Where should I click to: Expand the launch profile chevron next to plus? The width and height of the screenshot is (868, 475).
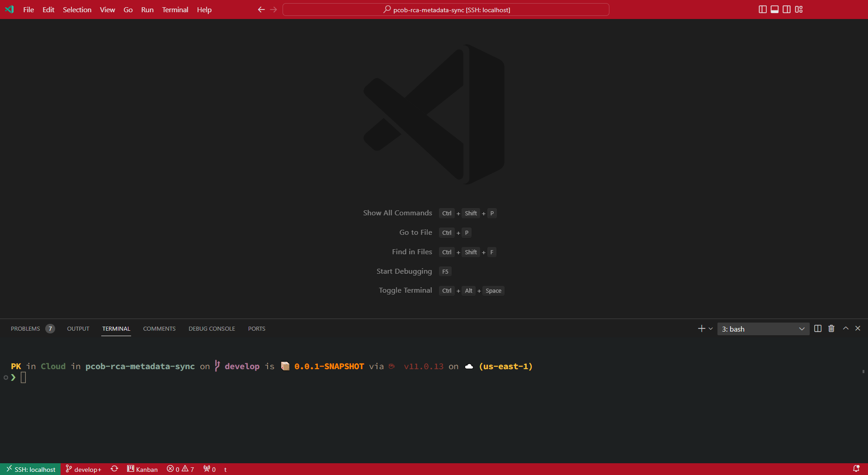click(711, 329)
